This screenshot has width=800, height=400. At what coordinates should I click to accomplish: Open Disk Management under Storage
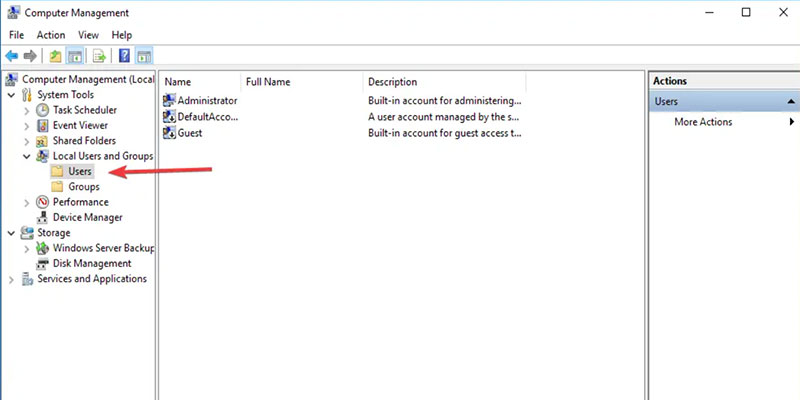(x=92, y=263)
